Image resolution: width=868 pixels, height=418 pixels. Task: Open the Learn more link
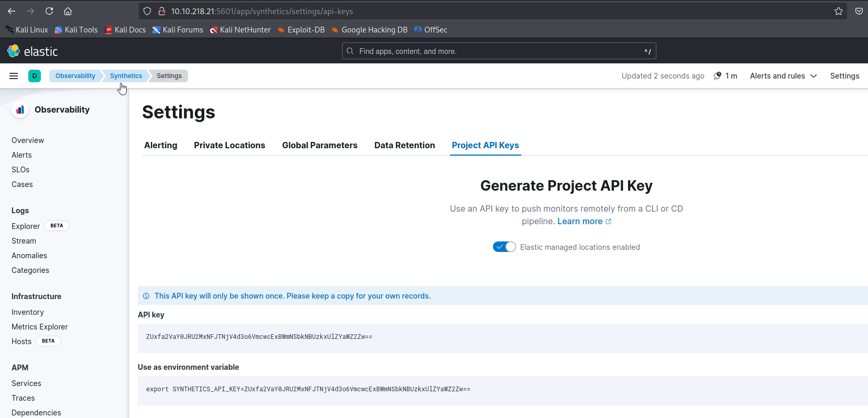point(580,221)
